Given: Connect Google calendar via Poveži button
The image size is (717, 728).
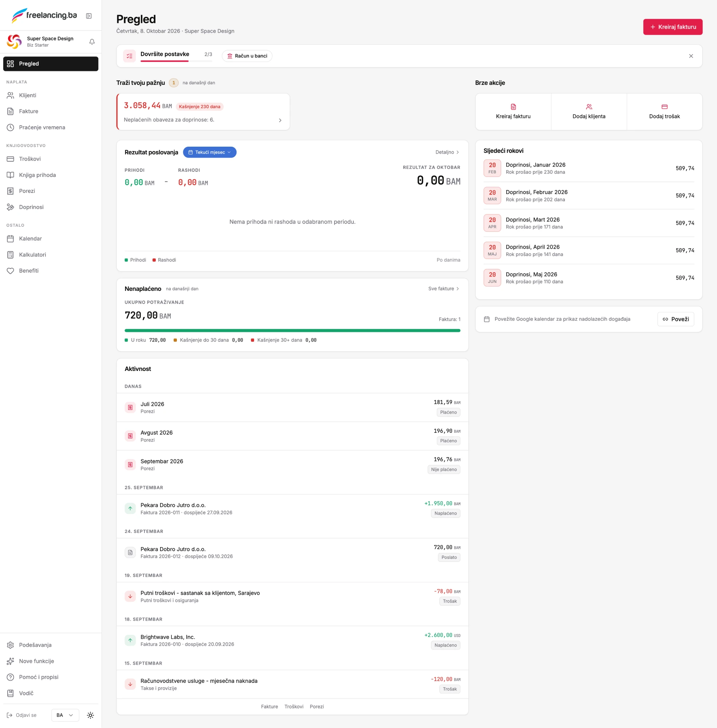Looking at the screenshot, I should [x=676, y=319].
